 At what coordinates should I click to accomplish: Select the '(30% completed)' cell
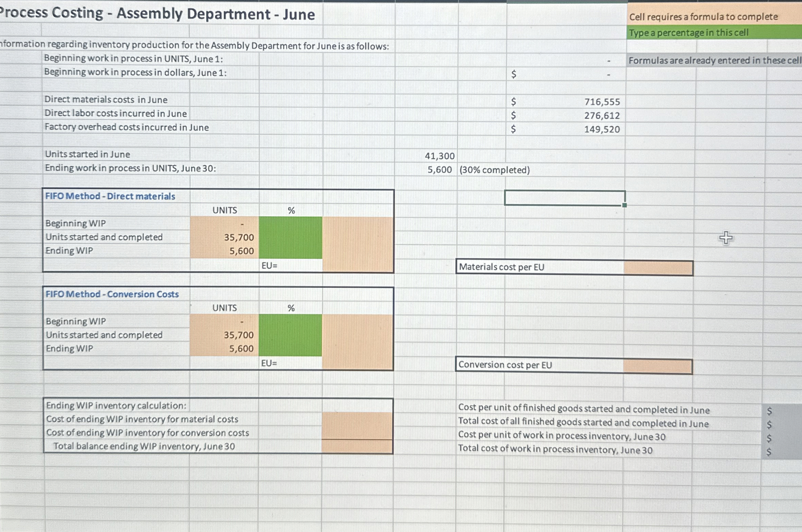click(x=494, y=170)
